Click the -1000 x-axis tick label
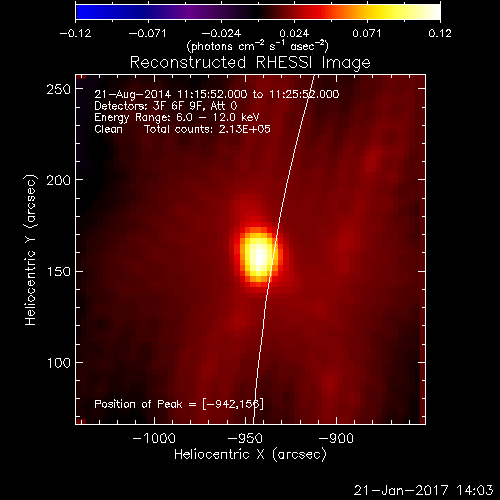This screenshot has width=500, height=500. (154, 438)
